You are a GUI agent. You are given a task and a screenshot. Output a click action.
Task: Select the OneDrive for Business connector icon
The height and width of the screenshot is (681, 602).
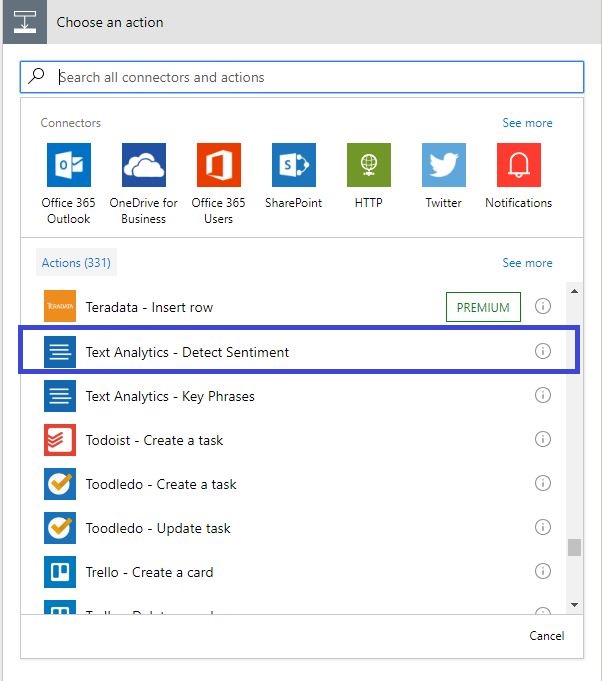click(144, 165)
